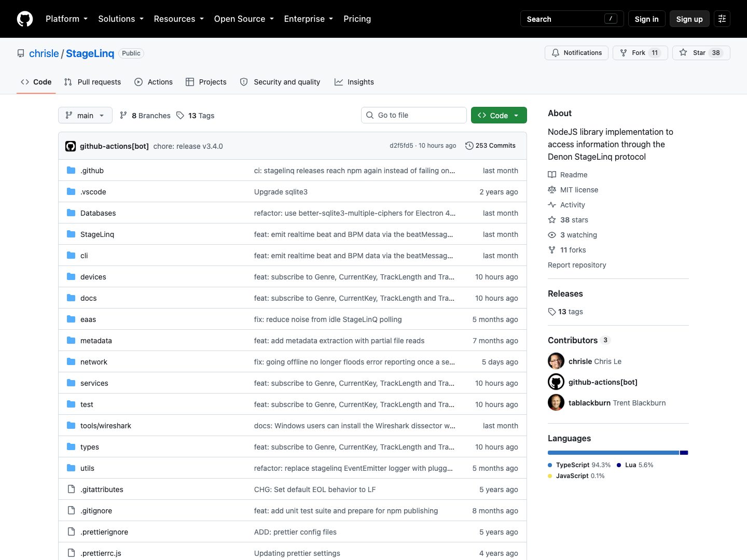Switch to the Actions tab

point(154,82)
